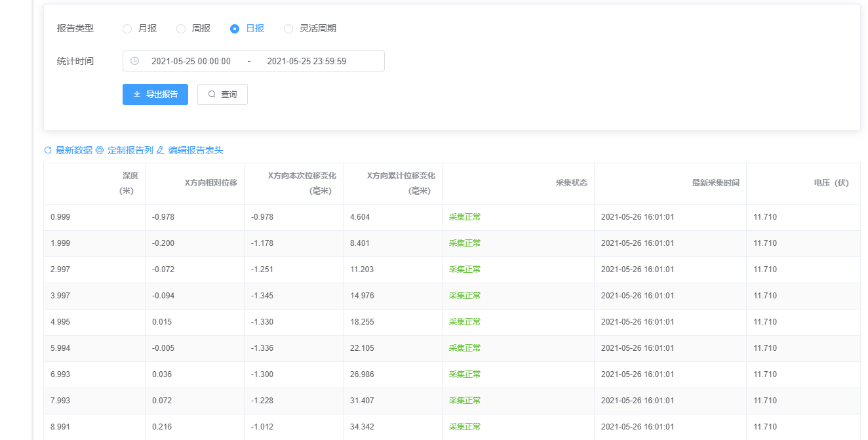The width and height of the screenshot is (868, 440).
Task: Click displacement change value -1.012
Action: point(262,427)
